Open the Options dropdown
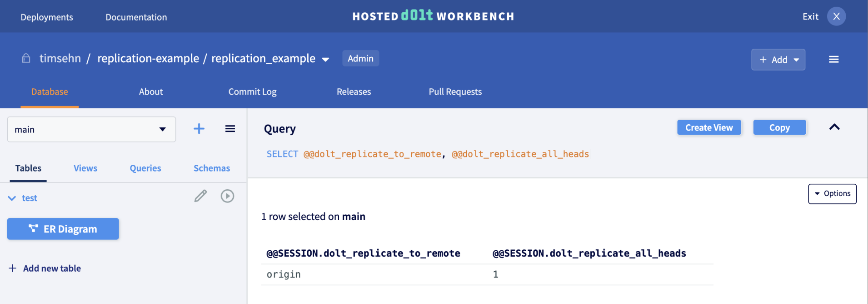 point(832,194)
